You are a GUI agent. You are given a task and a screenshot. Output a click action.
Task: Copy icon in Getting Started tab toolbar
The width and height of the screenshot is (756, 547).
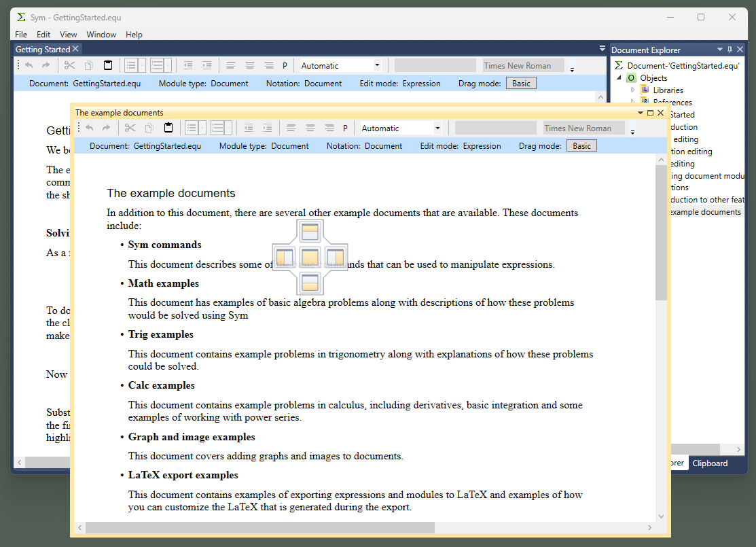click(89, 65)
